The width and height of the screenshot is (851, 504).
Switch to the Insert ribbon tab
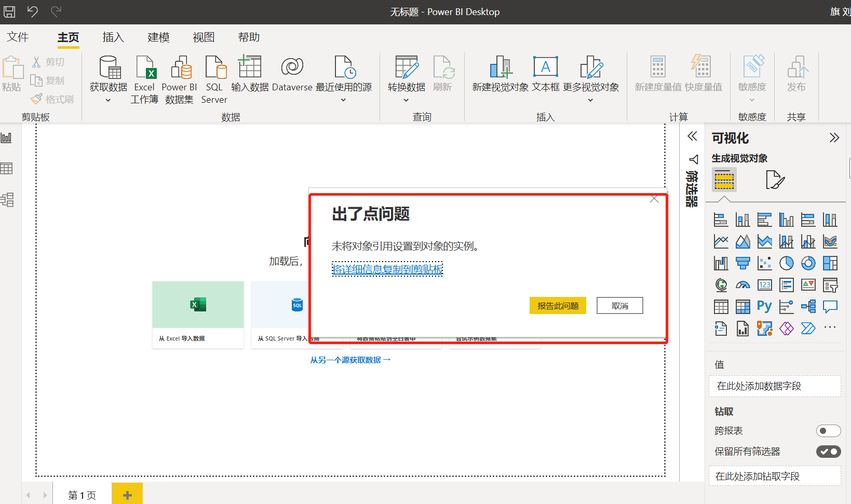(x=113, y=37)
